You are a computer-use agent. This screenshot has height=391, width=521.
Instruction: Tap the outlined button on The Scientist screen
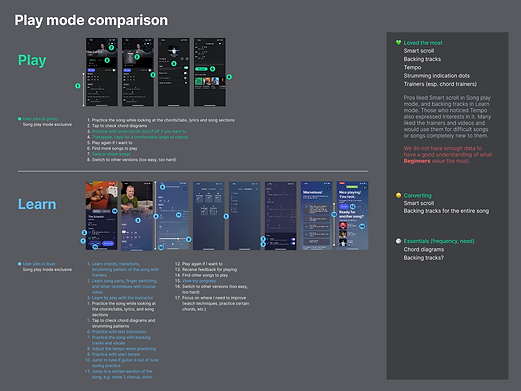tap(95, 243)
